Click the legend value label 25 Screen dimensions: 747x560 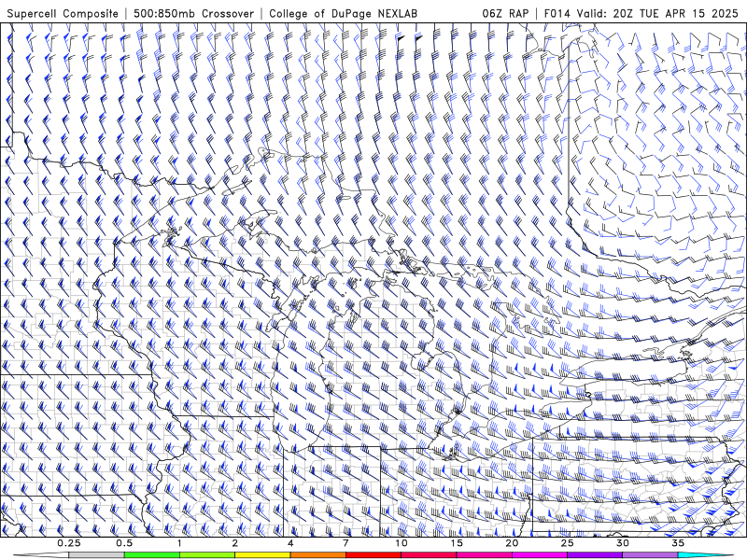568,543
